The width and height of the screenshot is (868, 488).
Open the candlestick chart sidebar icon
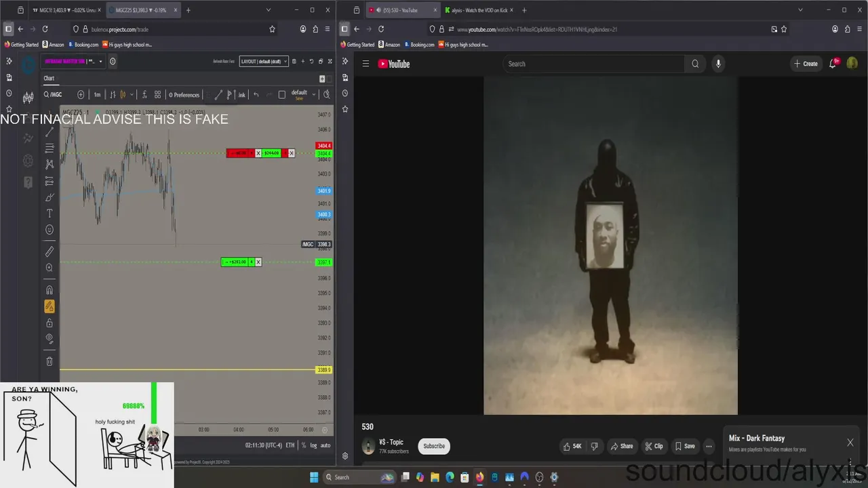point(28,98)
